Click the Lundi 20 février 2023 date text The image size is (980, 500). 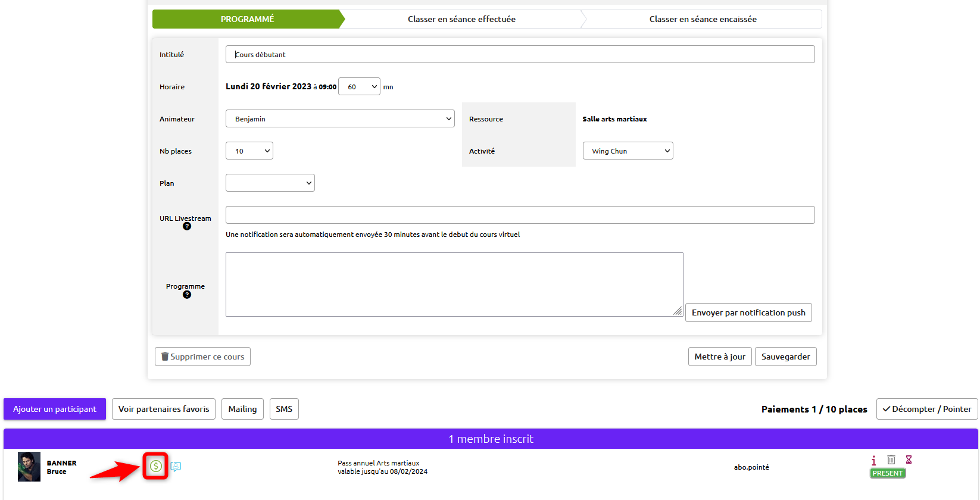click(x=269, y=86)
